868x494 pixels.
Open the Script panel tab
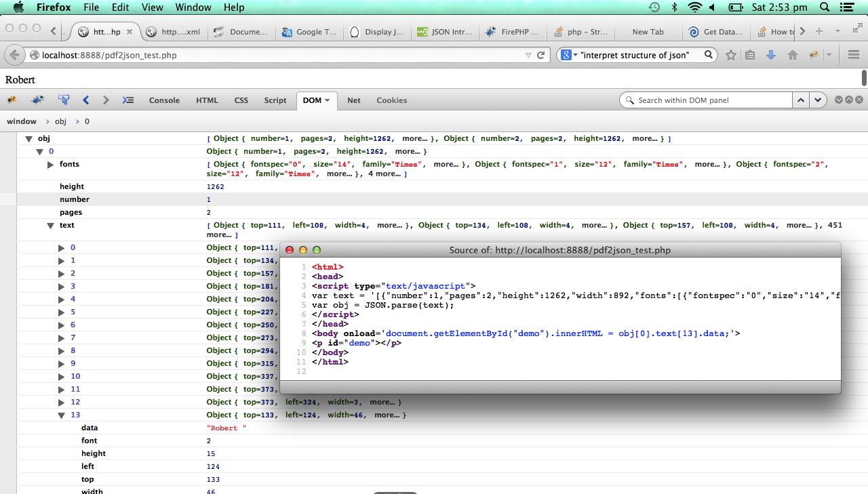click(x=275, y=100)
